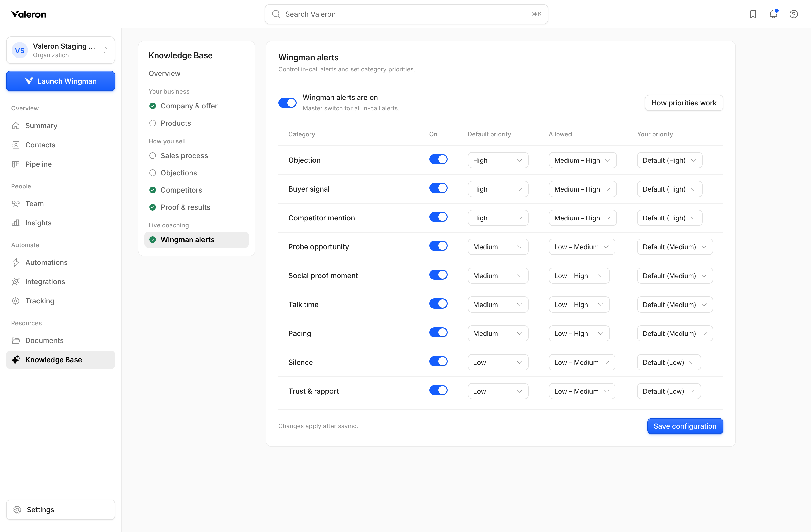Save the alerts configuration
811x532 pixels.
click(685, 426)
